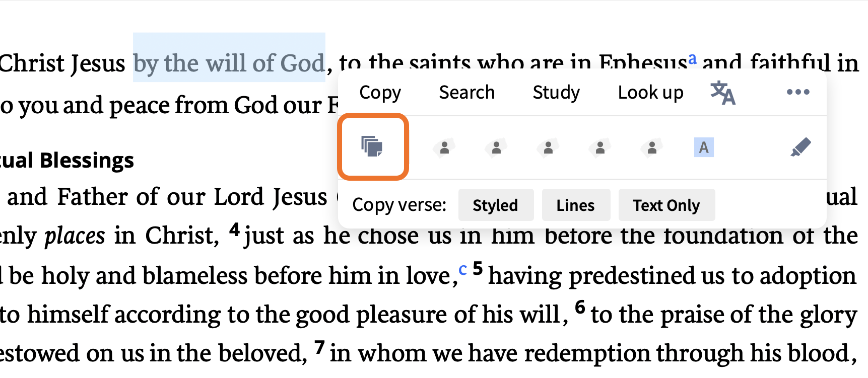Viewport: 868px width, 378px height.
Task: Open the stacked notes icon in popup
Action: click(x=372, y=146)
